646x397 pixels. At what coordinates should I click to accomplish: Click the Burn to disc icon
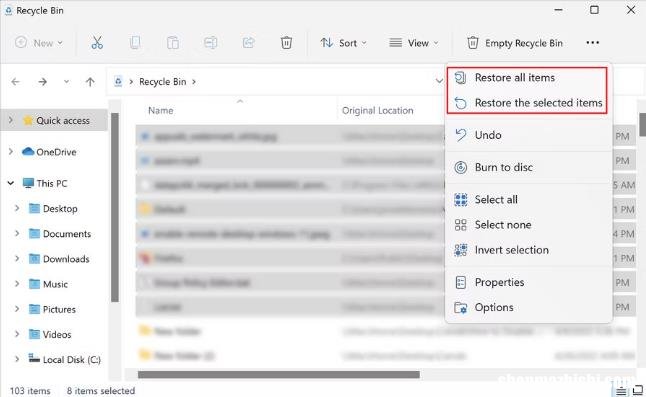pos(461,167)
